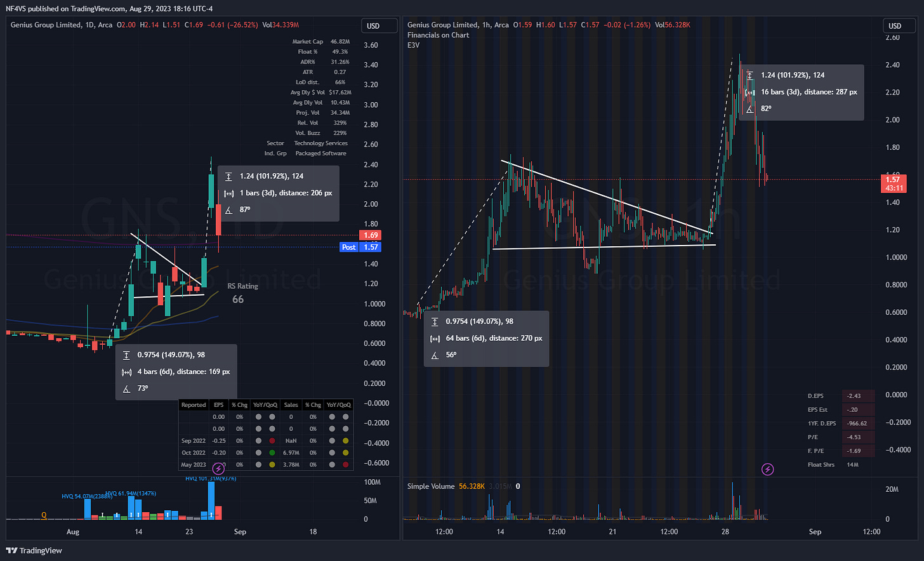Viewport: 924px width, 561px height.
Task: Click the angle icon beside 73° in the tooltip
Action: coord(126,388)
